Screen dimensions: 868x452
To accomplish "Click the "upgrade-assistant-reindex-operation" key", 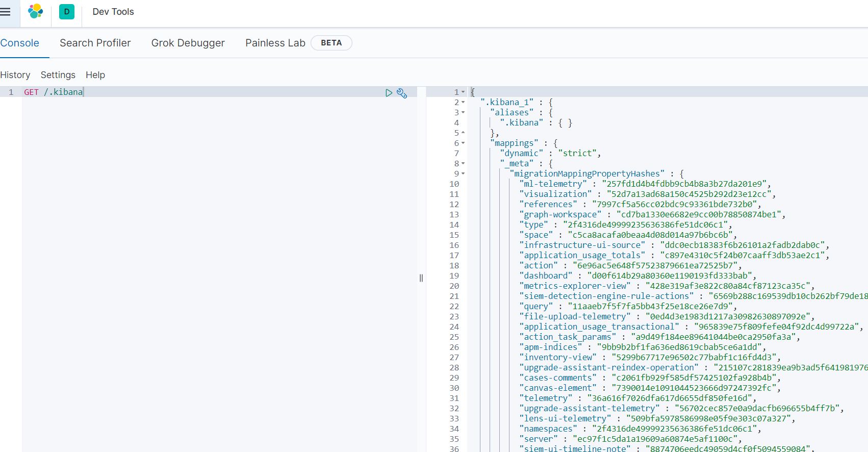I will (609, 367).
